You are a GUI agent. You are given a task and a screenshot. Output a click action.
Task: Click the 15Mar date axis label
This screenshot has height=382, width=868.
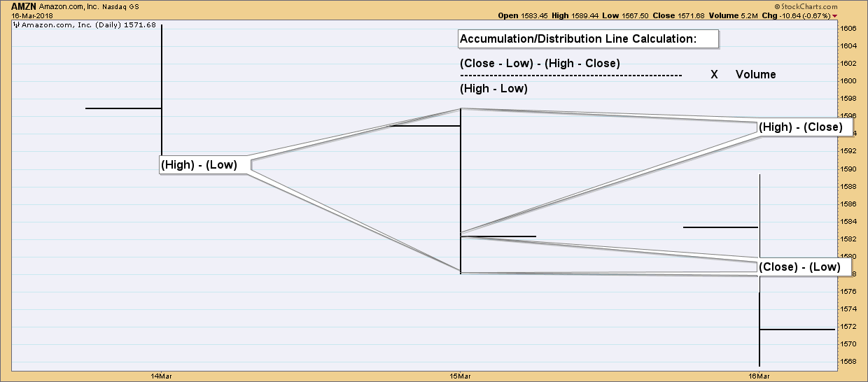[459, 376]
